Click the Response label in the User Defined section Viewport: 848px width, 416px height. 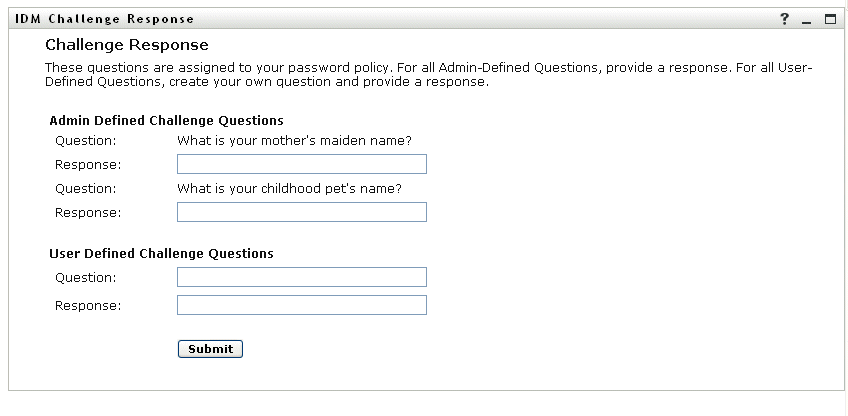point(88,306)
